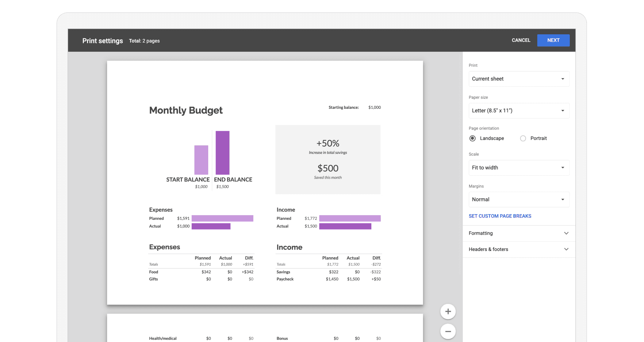Expand the Formatting section

(519, 233)
